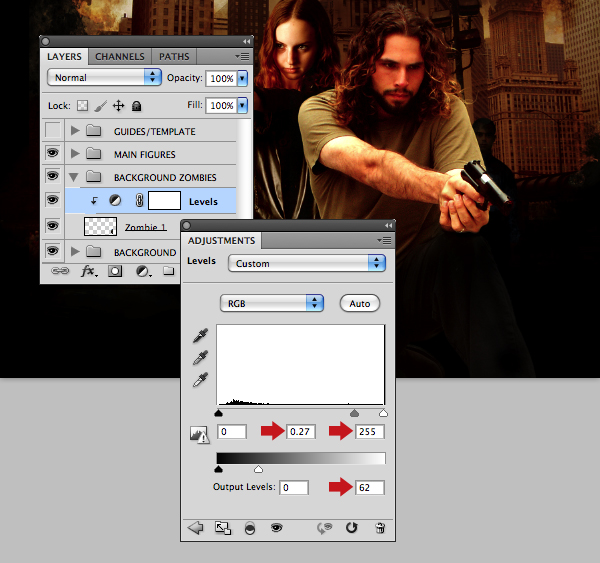Open the Adjustments panel options menu
This screenshot has width=600, height=563.
[384, 240]
